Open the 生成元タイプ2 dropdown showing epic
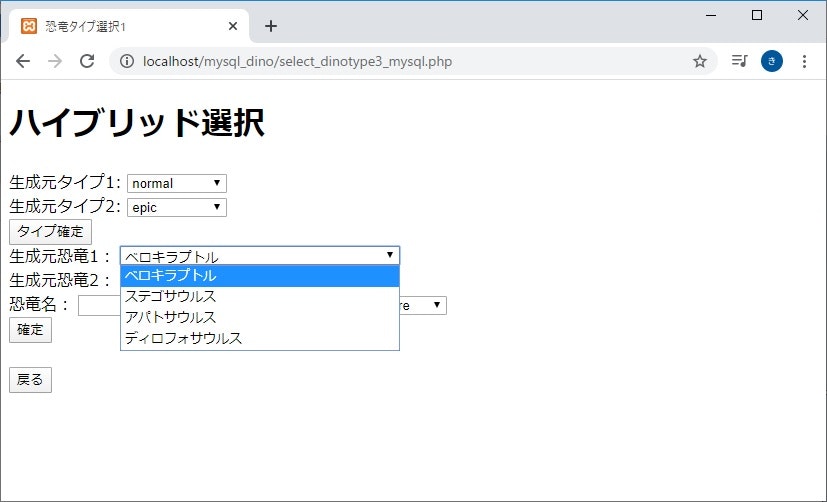 [177, 208]
